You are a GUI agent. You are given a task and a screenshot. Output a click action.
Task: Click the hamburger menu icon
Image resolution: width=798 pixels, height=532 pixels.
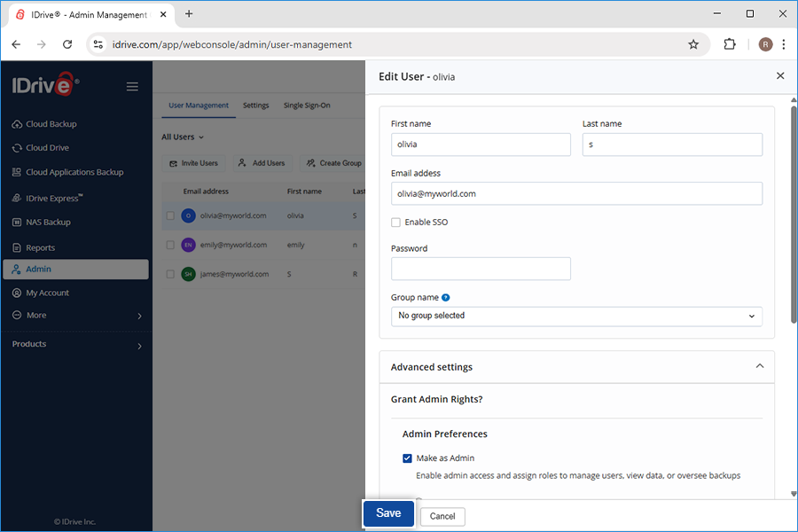tap(132, 87)
